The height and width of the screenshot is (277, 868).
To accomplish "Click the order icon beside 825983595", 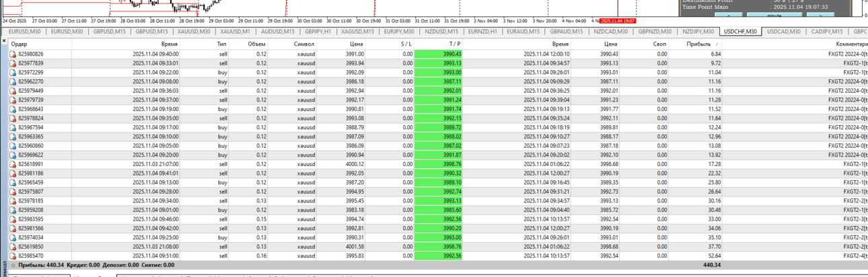I will [x=13, y=219].
